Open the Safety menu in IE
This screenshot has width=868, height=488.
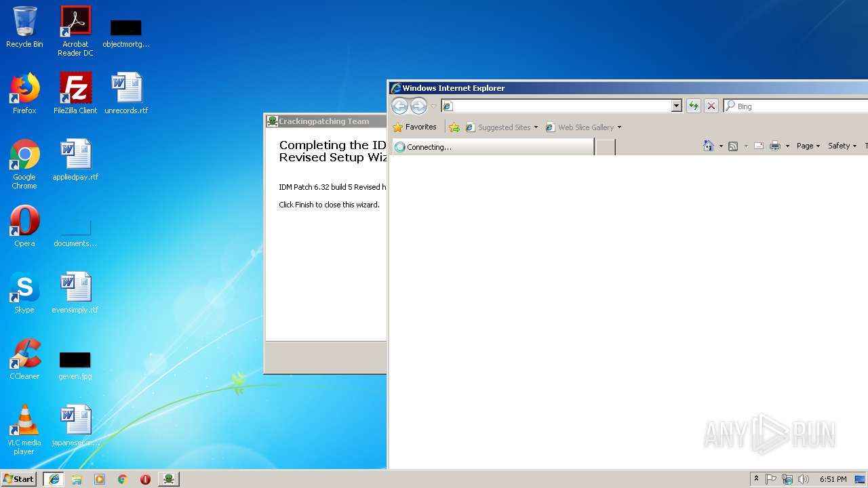click(x=842, y=146)
